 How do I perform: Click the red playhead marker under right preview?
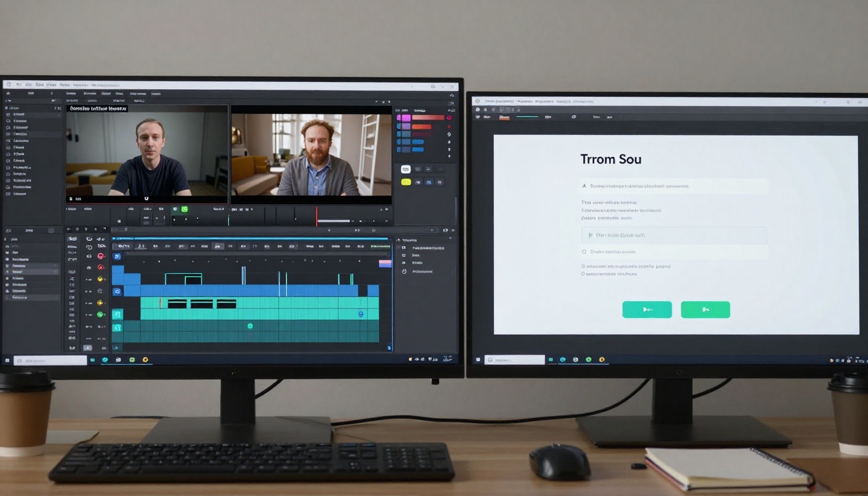[x=316, y=216]
